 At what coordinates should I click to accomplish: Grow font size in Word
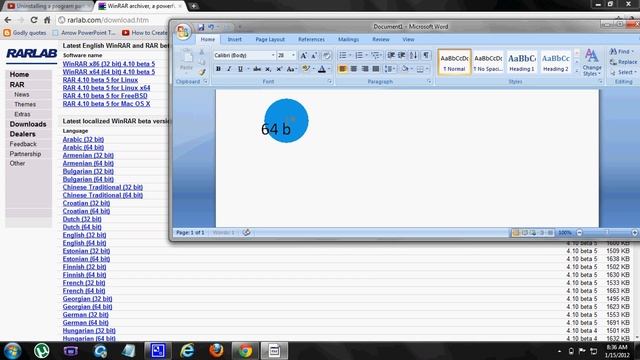pyautogui.click(x=303, y=56)
